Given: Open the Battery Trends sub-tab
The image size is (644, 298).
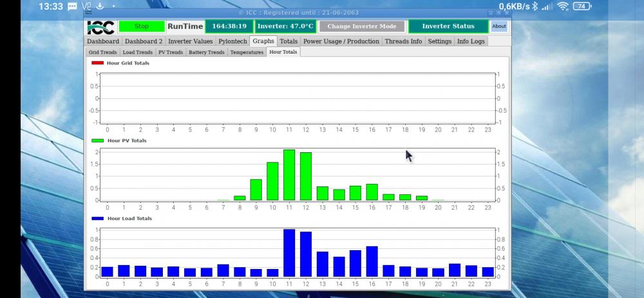Looking at the screenshot, I should point(207,52).
